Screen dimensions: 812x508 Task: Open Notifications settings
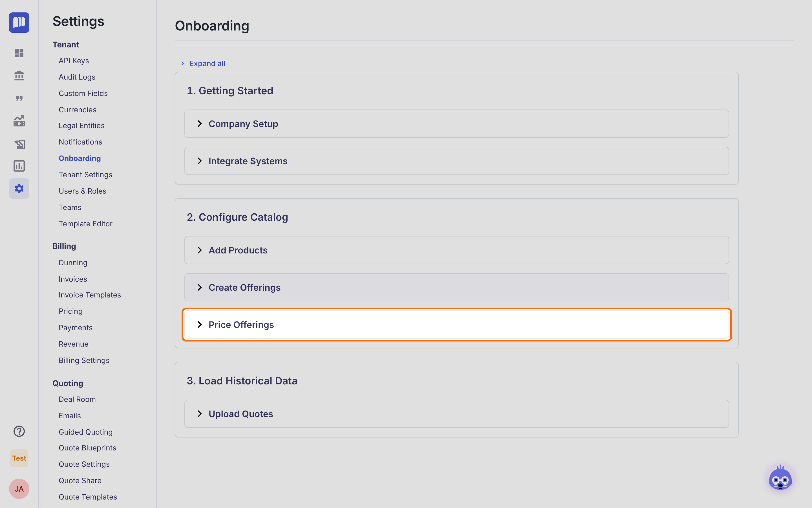81,142
